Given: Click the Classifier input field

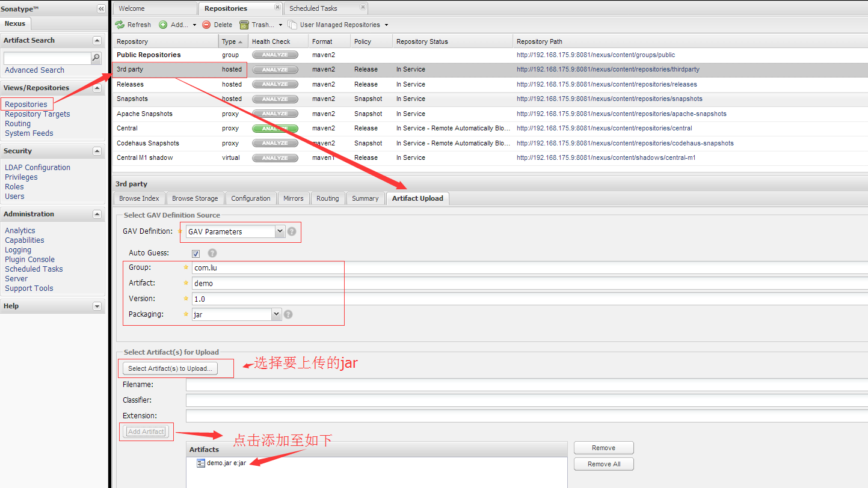Looking at the screenshot, I should [x=527, y=400].
